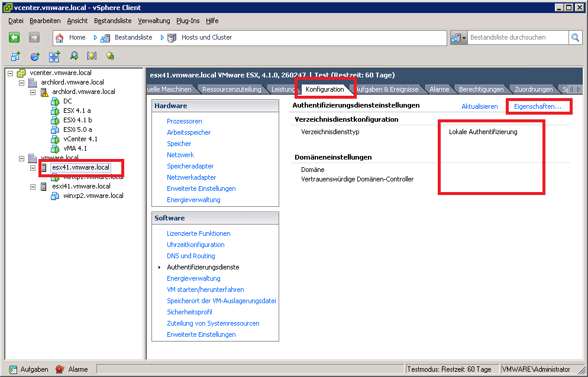Click the shield icon in square brackets

point(91,57)
